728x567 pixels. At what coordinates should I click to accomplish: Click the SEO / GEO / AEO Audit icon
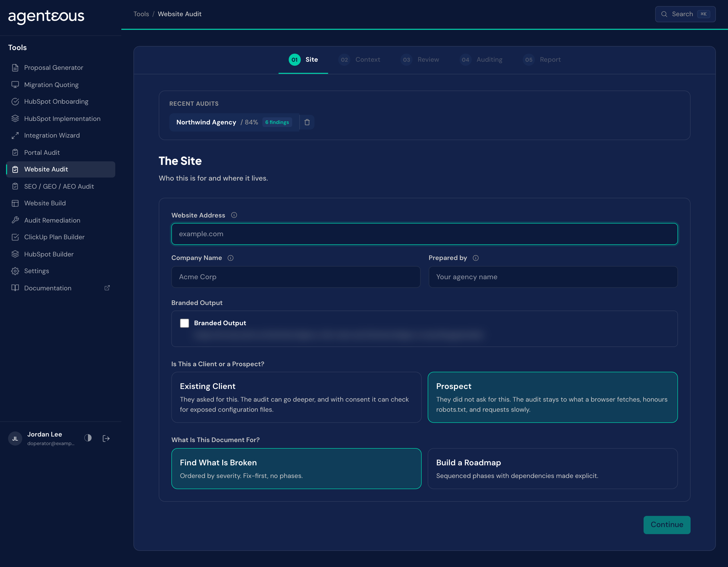coord(15,186)
